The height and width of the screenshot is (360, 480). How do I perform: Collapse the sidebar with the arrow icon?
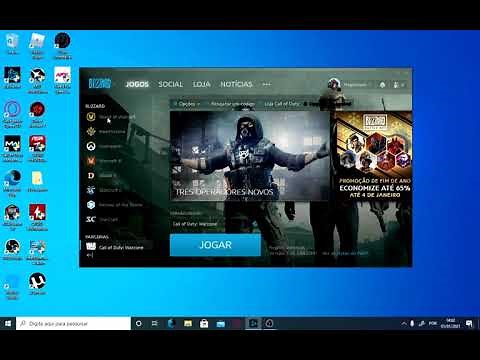pos(90,255)
